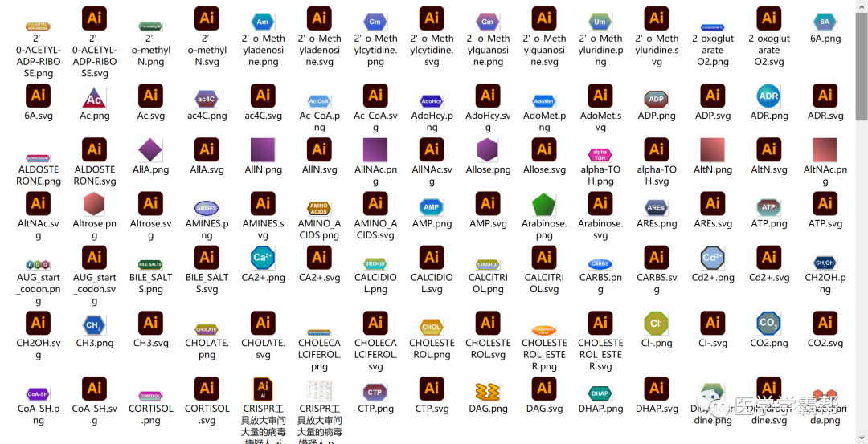This screenshot has height=444, width=868.
Task: Select the ATP.png file icon
Action: click(769, 207)
